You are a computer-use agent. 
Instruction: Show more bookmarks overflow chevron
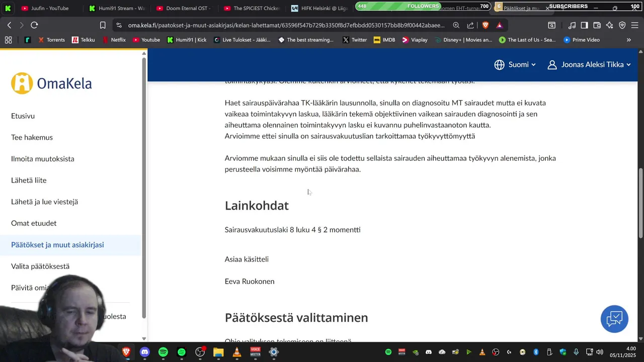point(628,40)
